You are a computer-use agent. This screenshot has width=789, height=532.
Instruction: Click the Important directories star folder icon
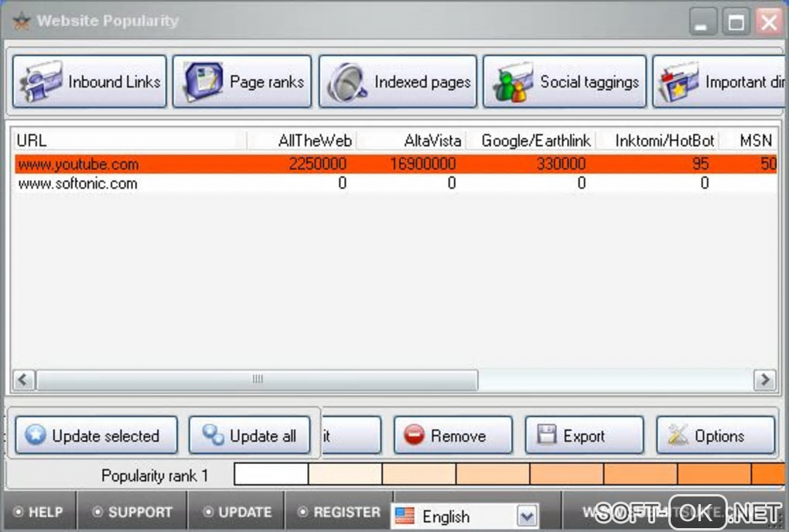[678, 83]
